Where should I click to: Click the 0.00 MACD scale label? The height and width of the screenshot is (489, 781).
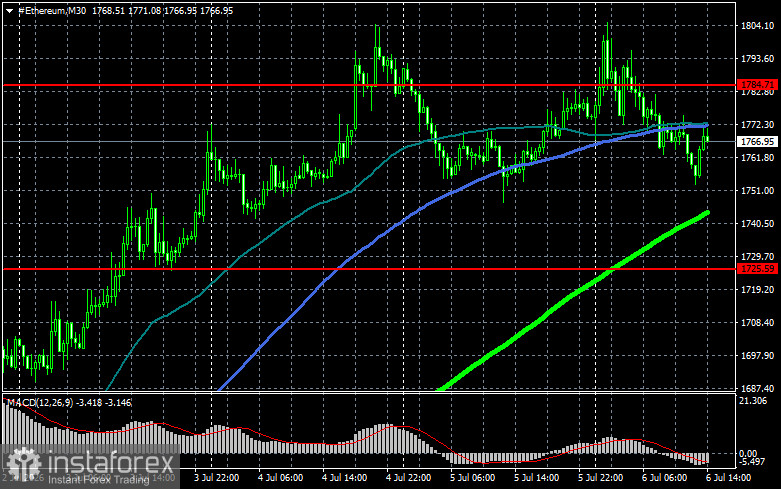click(x=749, y=453)
